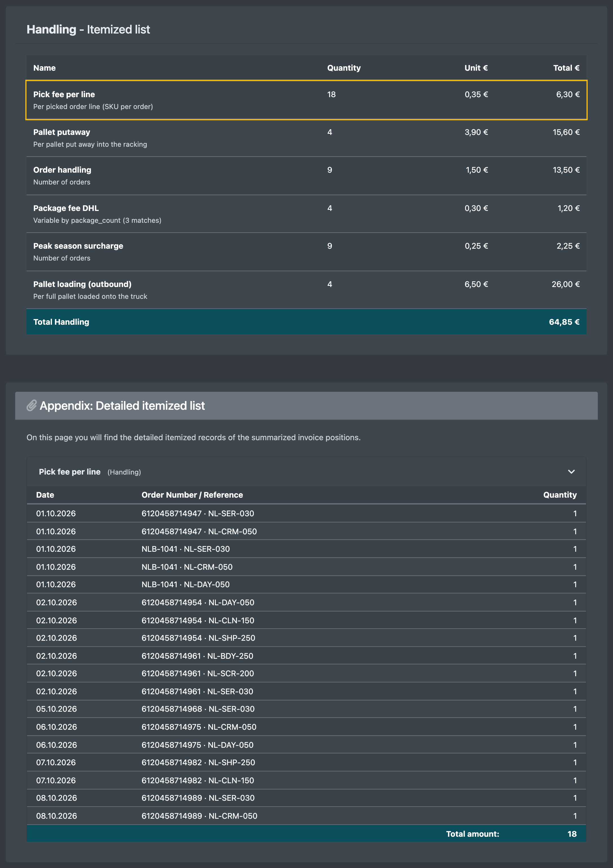The image size is (613, 868).
Task: Click order 6120458714954 · NL-CLN-150 entry
Action: [x=198, y=620]
